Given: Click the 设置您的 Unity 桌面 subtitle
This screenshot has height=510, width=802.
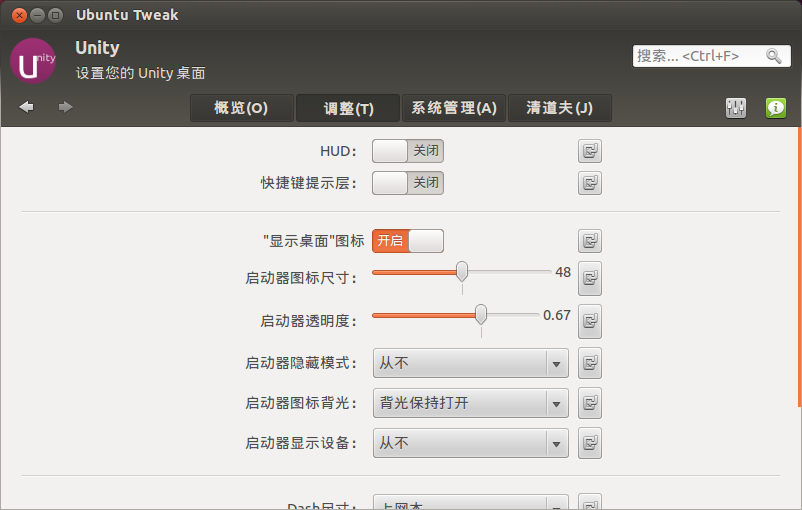Looking at the screenshot, I should tap(141, 73).
